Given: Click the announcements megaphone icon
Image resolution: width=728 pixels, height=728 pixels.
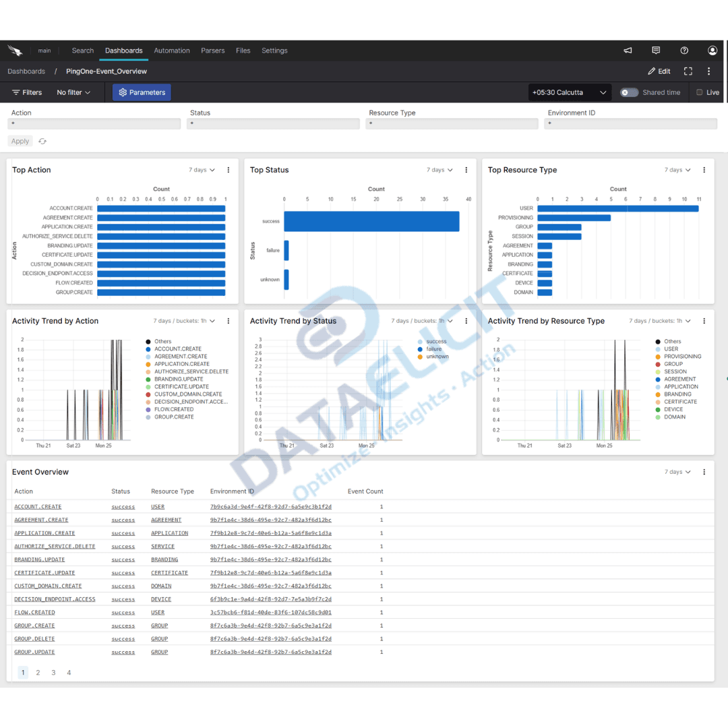Looking at the screenshot, I should coord(627,50).
